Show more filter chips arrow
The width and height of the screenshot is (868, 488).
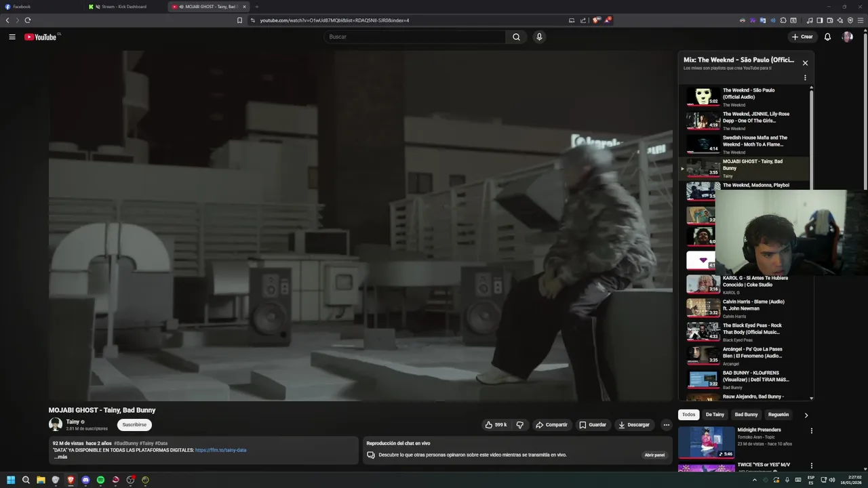pos(806,415)
